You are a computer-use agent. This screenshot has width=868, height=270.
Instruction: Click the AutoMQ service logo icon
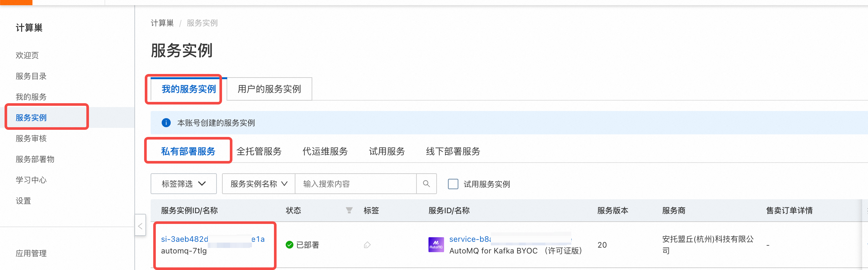pos(436,245)
